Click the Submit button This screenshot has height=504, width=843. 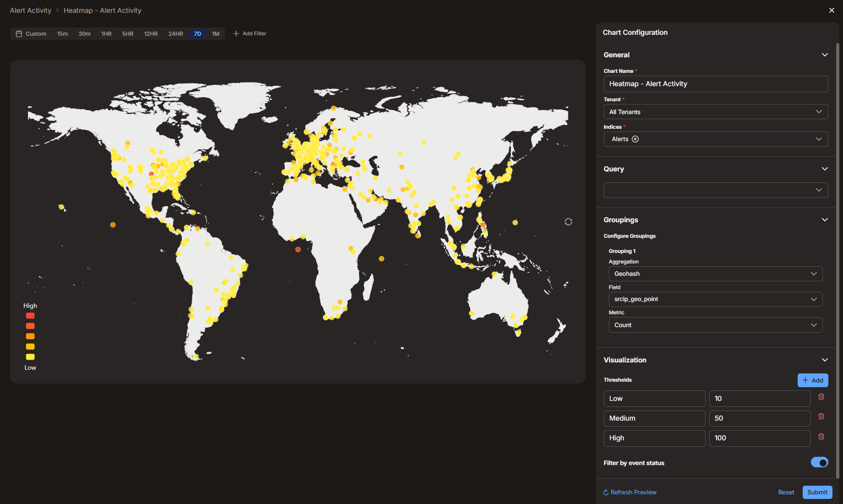point(817,492)
